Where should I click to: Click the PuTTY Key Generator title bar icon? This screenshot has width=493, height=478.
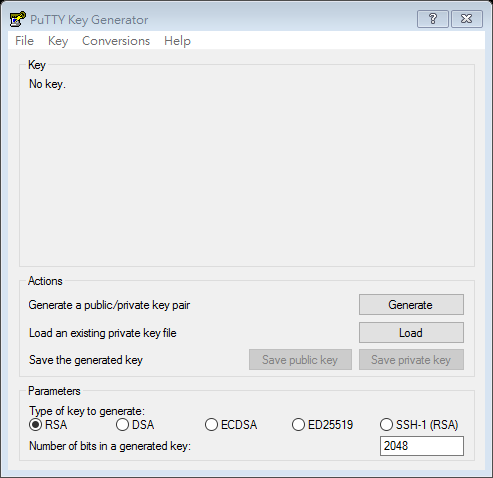(x=17, y=19)
